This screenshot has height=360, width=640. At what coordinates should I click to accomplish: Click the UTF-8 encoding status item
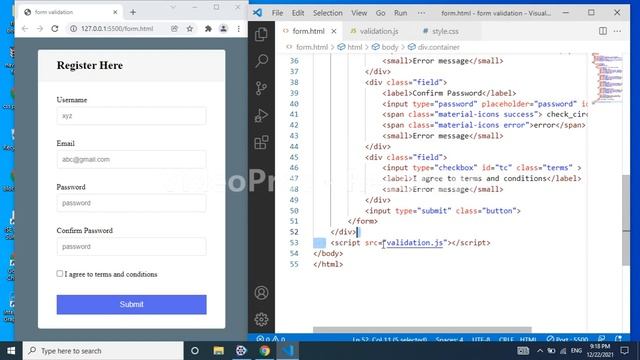click(x=481, y=339)
